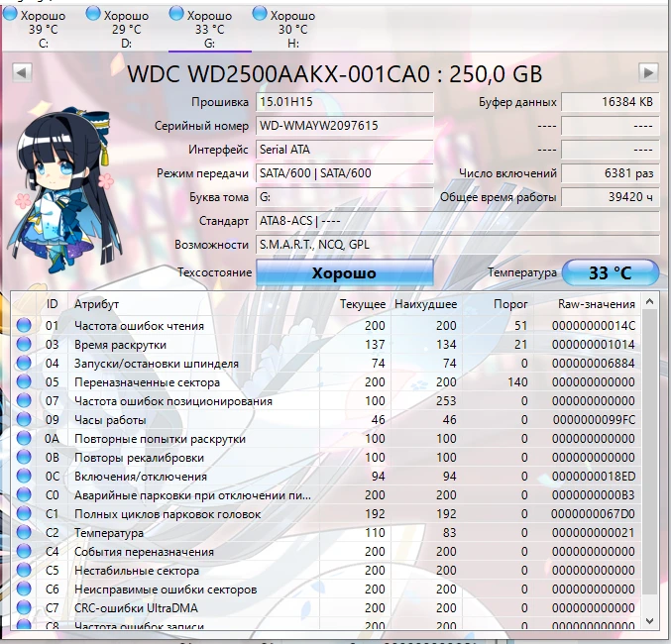Click status circle for attribute C4
671x644 pixels.
24,551
